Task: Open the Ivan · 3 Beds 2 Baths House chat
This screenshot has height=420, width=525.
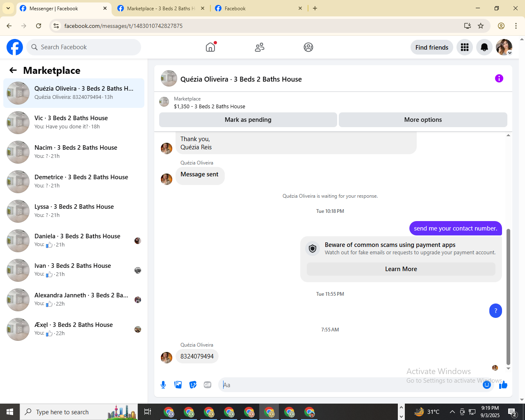Action: (x=74, y=270)
